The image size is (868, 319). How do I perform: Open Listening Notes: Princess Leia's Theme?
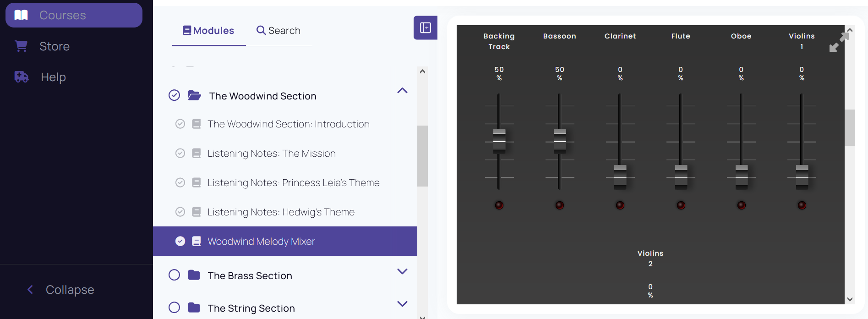pyautogui.click(x=293, y=183)
